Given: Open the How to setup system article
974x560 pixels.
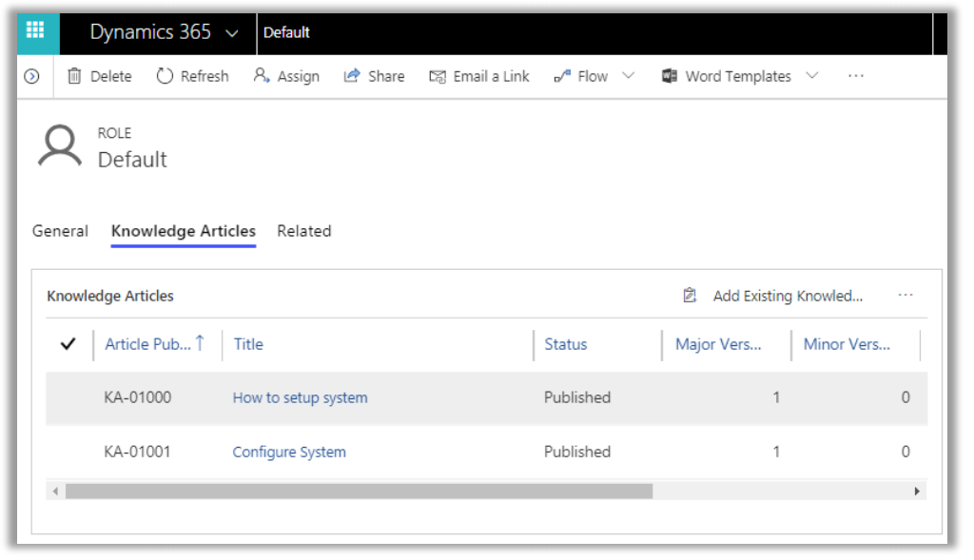Looking at the screenshot, I should [300, 398].
